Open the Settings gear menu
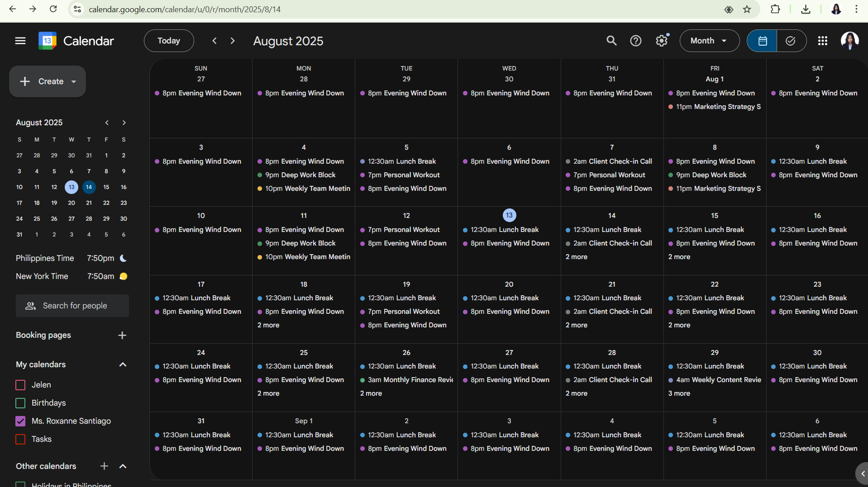This screenshot has height=487, width=868. click(661, 41)
